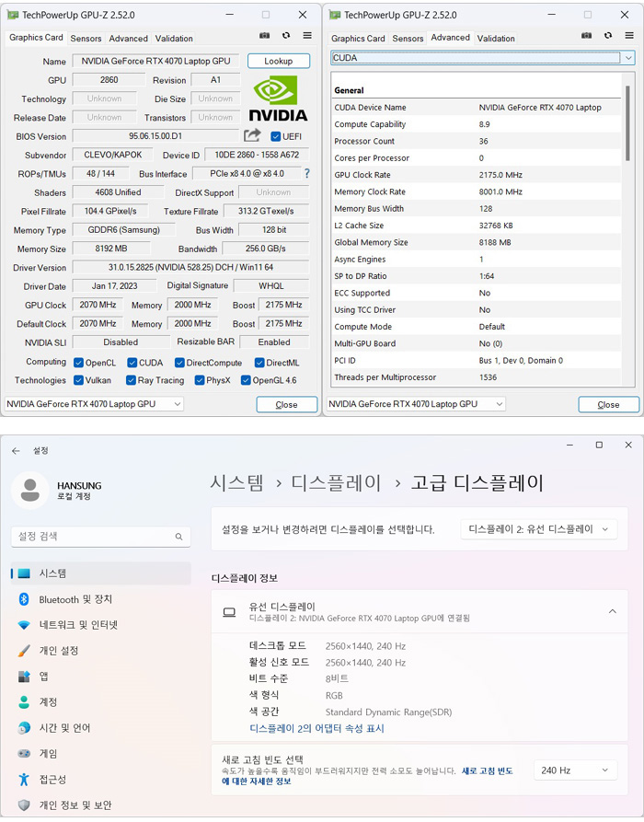
Task: Switch to Validation tab in the CUDA Advanced window
Action: 496,39
